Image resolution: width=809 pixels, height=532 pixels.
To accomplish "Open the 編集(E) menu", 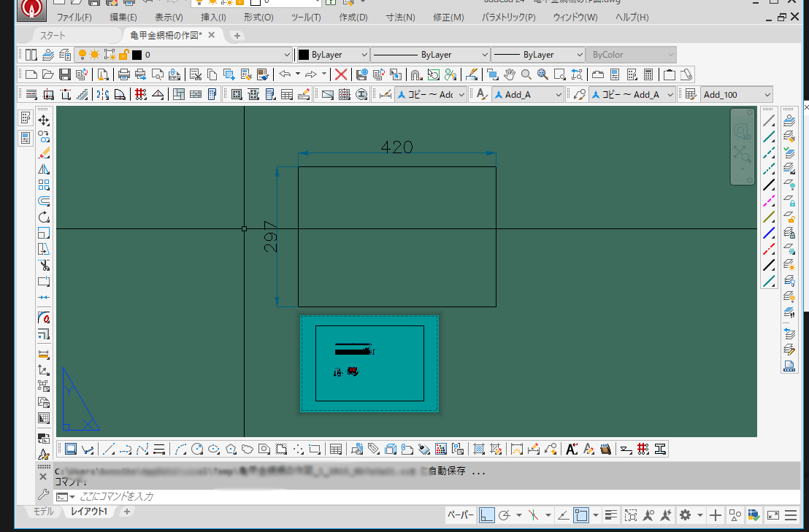I will [123, 17].
